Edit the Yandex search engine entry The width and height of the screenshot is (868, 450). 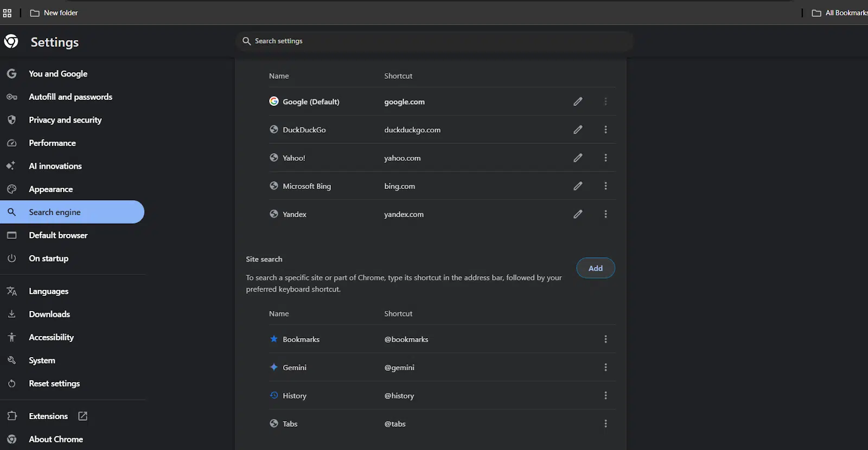click(x=578, y=214)
